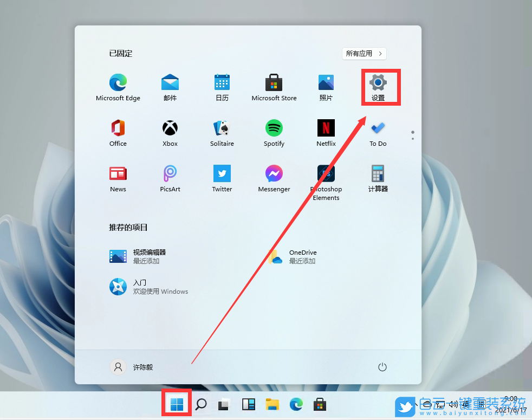532x420 pixels.
Task: Launch Photoshop Elements
Action: [326, 175]
